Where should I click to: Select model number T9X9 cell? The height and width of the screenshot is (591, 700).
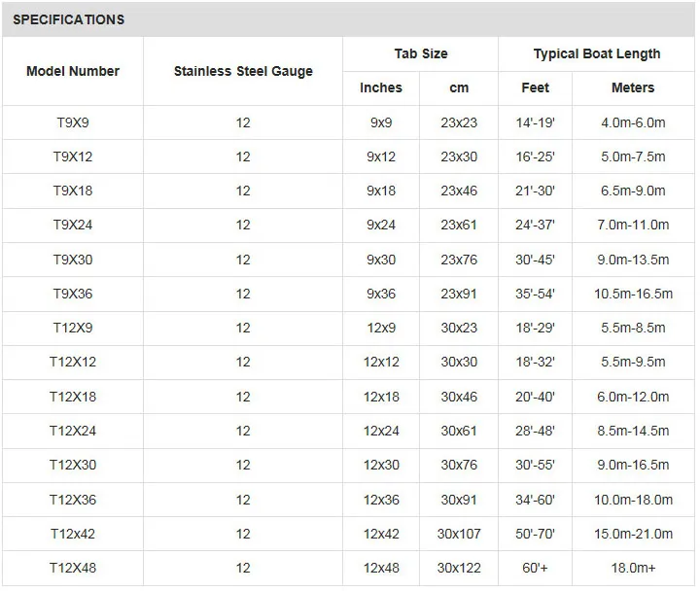pyautogui.click(x=73, y=122)
